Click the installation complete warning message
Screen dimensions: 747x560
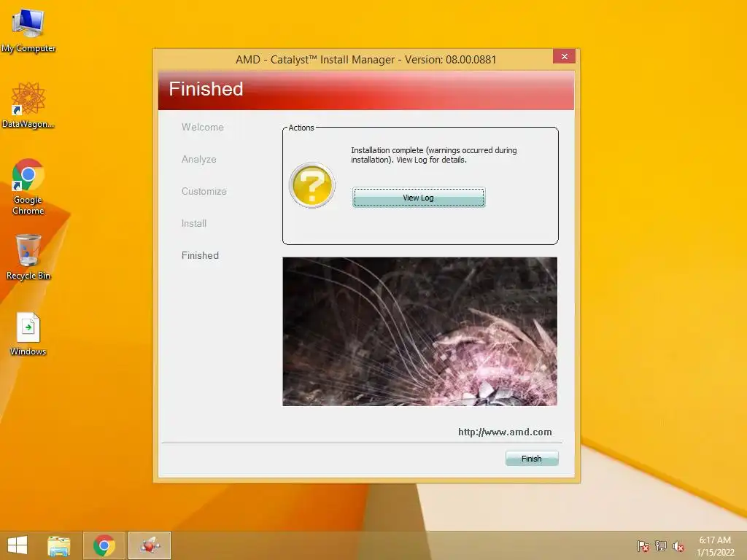434,155
